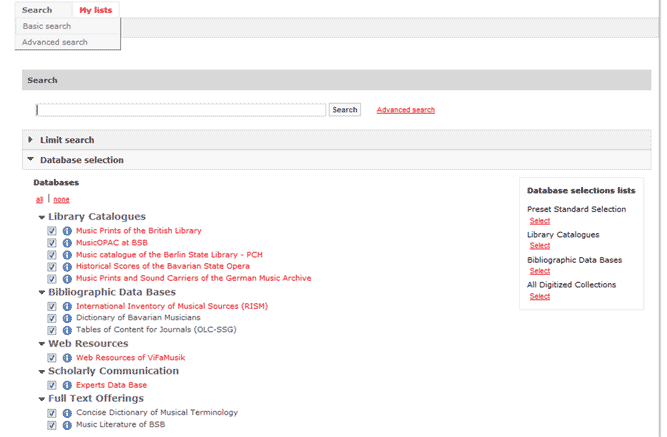Image resolution: width=667 pixels, height=437 pixels.
Task: Open info icon next to MusicOPAC at BSB
Action: [67, 243]
